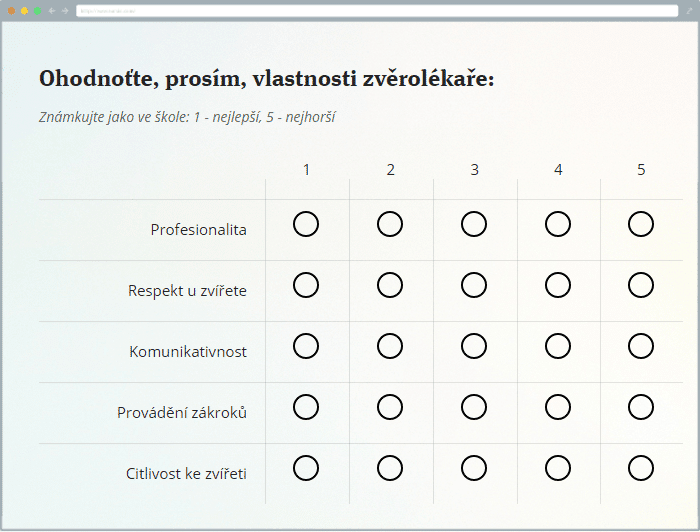Click the expand icon right of address bar
700x532 pixels.
[689, 10]
